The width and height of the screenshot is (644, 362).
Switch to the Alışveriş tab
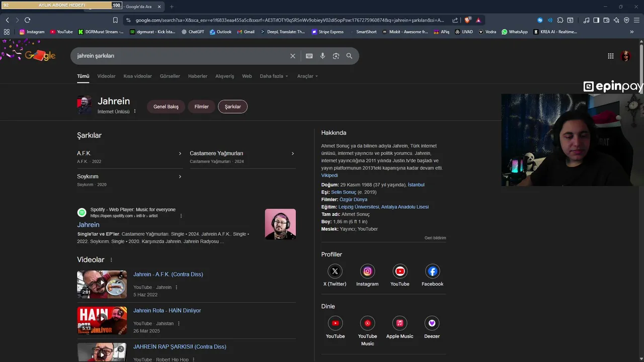[224, 76]
